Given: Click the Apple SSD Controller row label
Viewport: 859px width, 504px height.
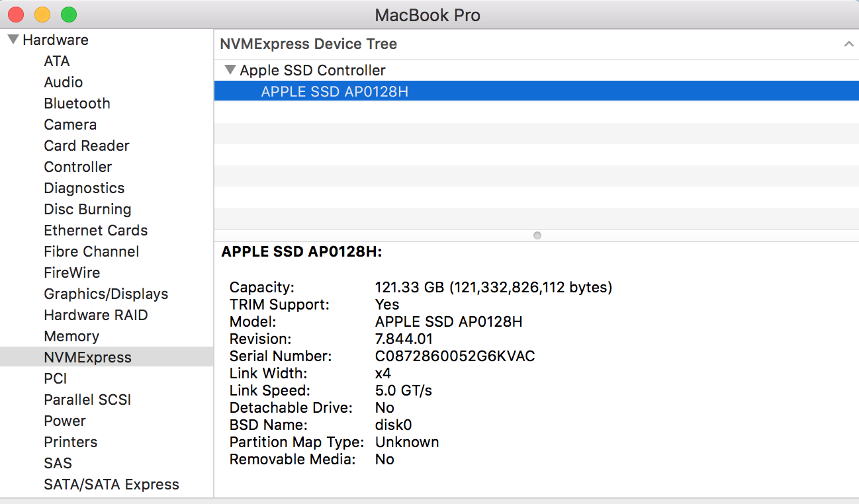Looking at the screenshot, I should [312, 70].
